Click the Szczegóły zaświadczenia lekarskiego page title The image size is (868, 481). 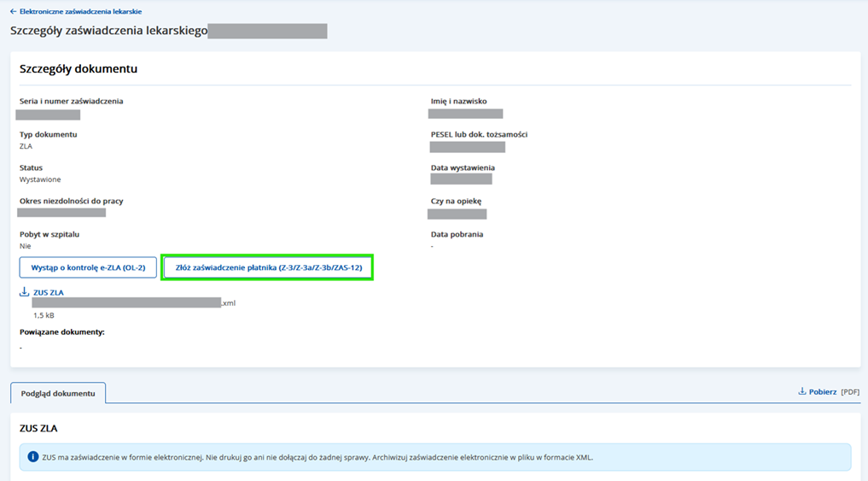108,31
